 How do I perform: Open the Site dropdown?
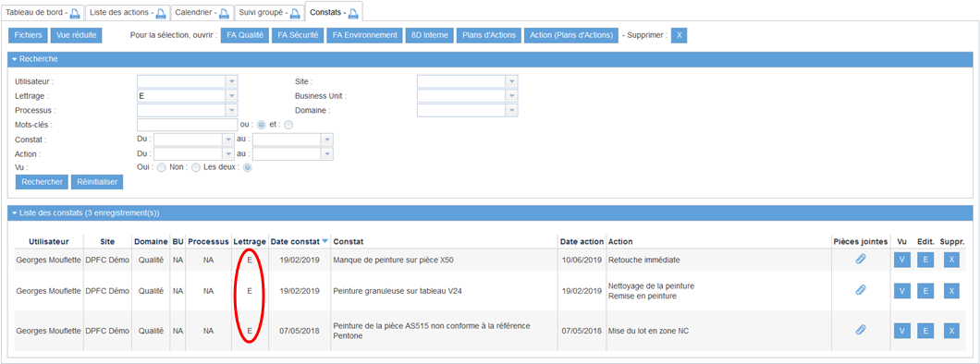(512, 82)
